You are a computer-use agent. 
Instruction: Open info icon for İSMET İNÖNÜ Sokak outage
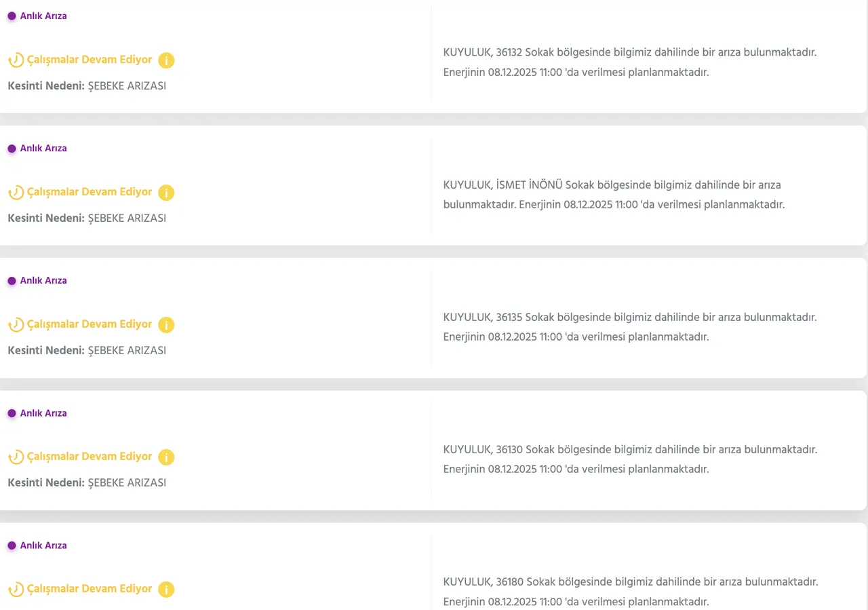166,193
